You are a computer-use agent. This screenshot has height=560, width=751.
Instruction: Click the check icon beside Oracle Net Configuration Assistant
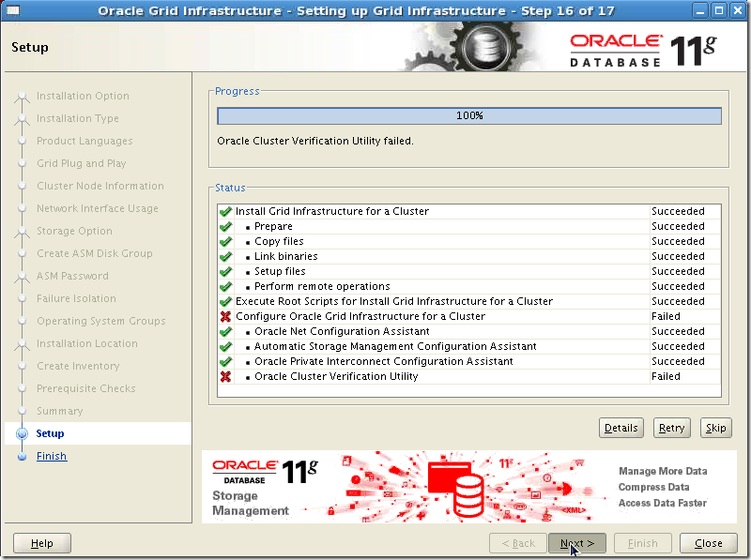pos(225,331)
